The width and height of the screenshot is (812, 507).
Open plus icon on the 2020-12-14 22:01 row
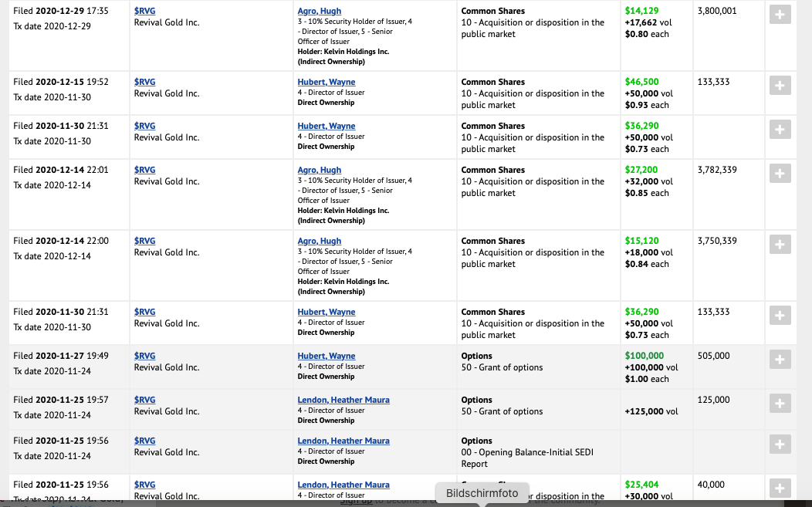(x=780, y=174)
